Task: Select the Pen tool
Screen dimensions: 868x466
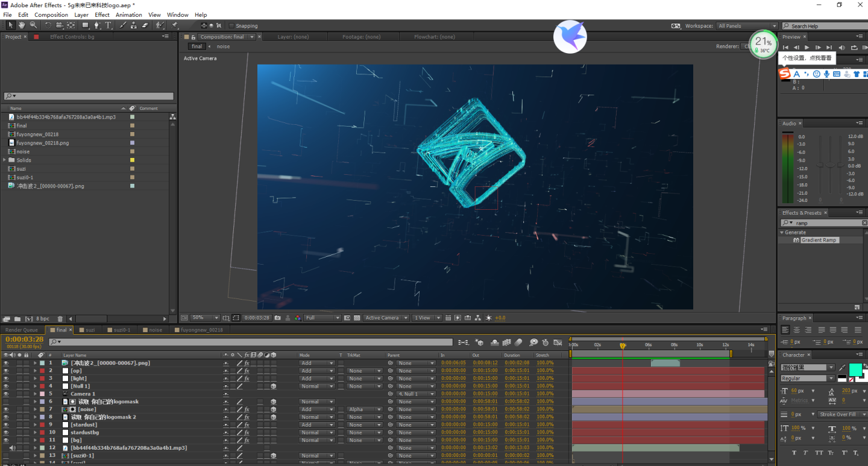Action: (x=97, y=25)
